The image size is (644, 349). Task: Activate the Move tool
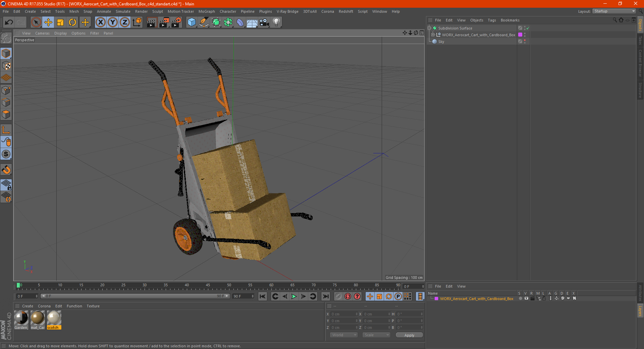(x=48, y=22)
